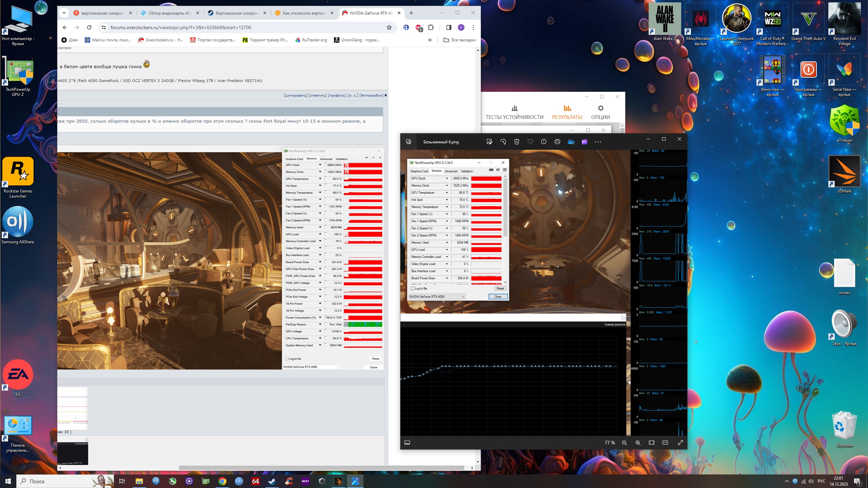Toggle the filmstrip view icon in Photos
Image resolution: width=868 pixels, height=488 pixels.
407,443
